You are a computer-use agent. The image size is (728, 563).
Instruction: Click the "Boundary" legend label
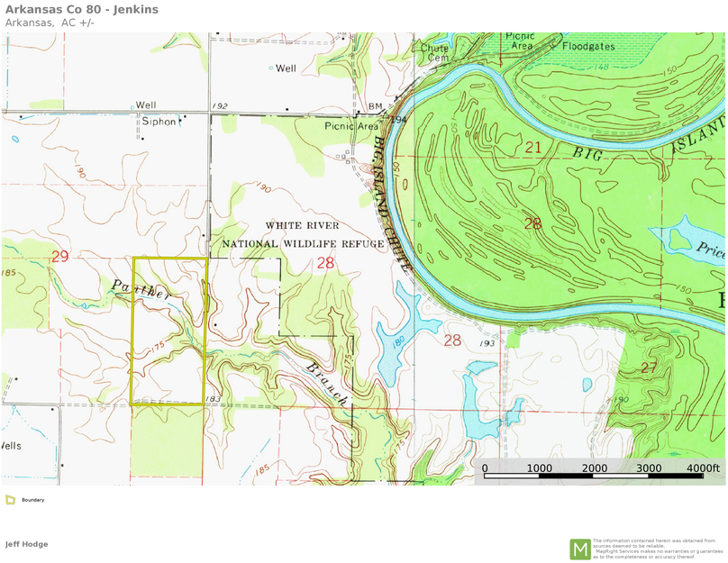[x=33, y=500]
